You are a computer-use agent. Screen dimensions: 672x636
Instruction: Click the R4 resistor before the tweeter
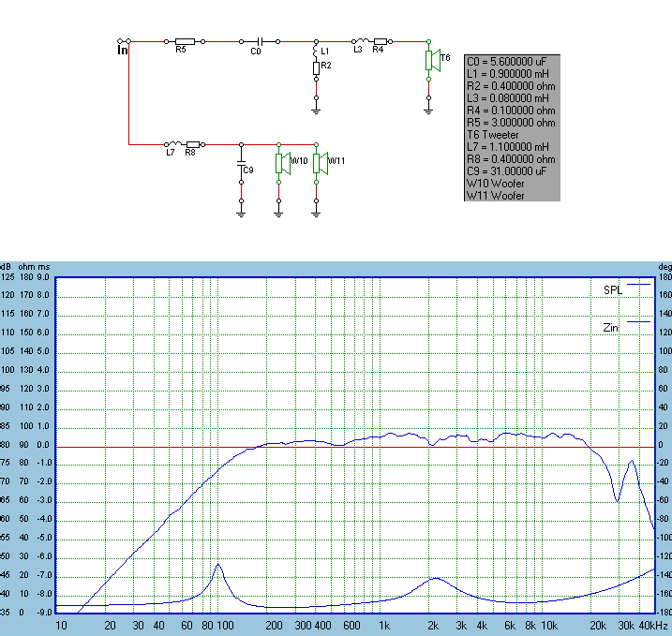click(x=380, y=41)
